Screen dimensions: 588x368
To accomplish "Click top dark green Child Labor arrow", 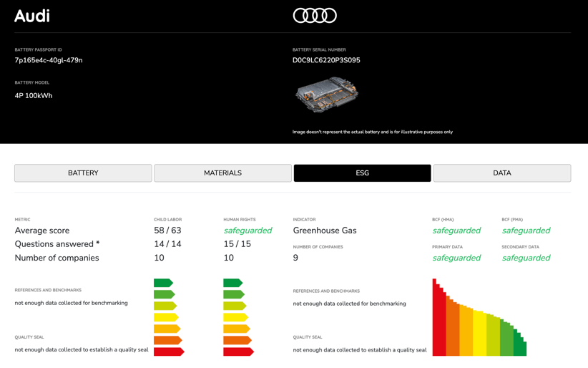I will coord(163,283).
